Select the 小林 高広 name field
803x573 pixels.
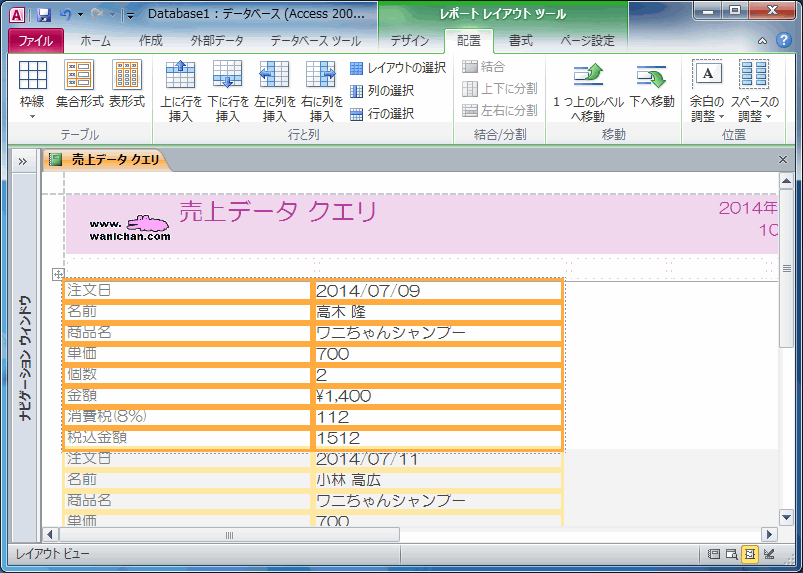(438, 480)
